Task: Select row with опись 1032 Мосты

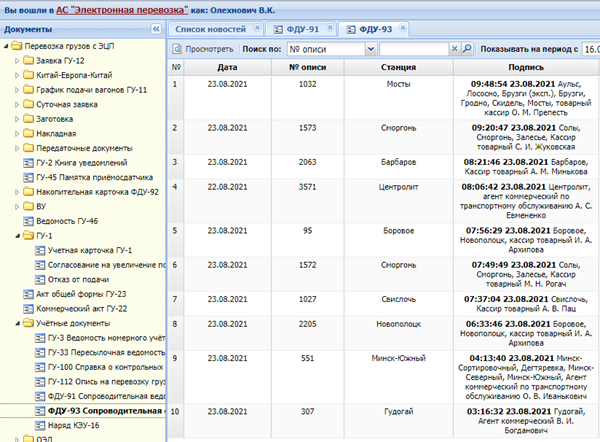Action: [x=383, y=98]
